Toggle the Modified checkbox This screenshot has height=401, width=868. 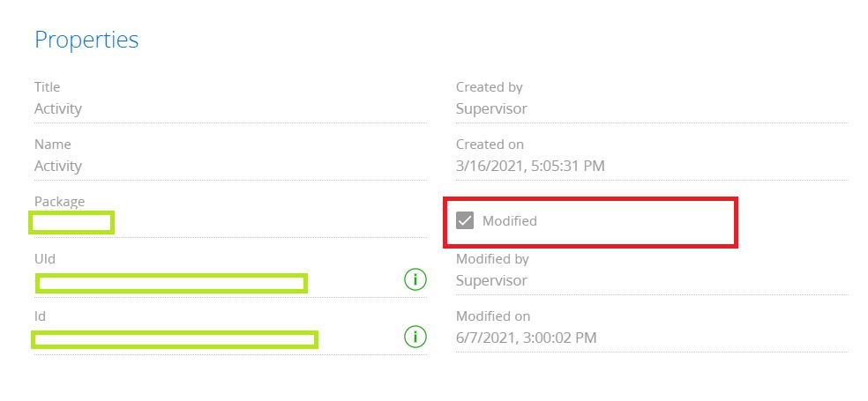coord(465,220)
